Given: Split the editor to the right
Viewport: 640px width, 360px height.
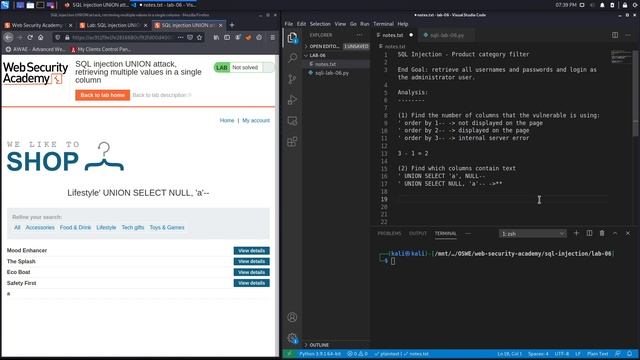Looking at the screenshot, I should [615, 35].
